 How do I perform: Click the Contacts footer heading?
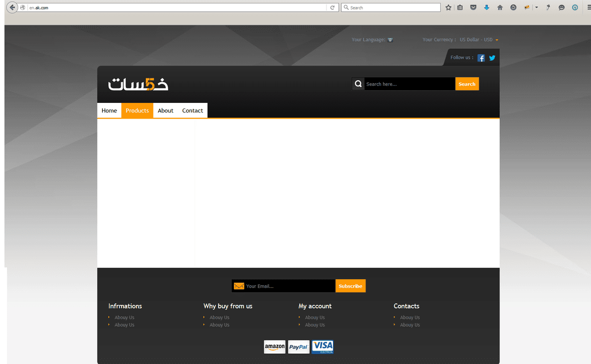coord(406,306)
